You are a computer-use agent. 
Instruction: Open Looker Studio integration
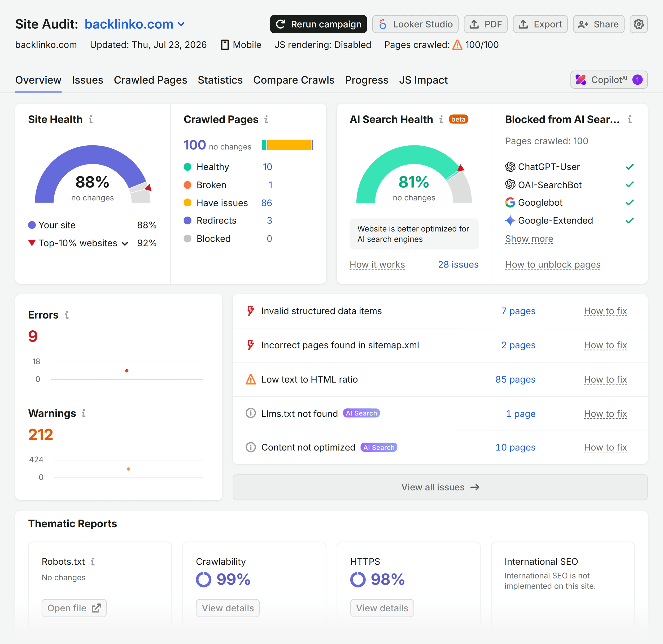[415, 24]
